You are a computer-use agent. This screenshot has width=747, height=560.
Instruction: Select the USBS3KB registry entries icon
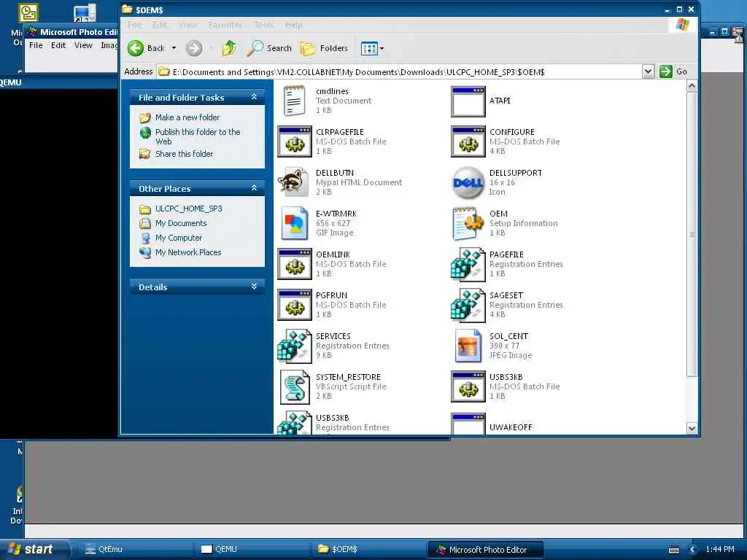(295, 424)
